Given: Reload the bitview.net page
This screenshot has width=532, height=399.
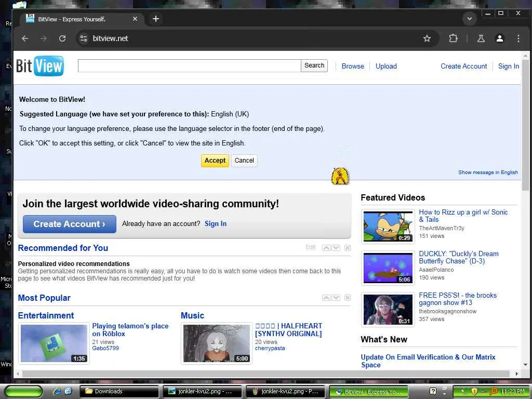Looking at the screenshot, I should pos(62,38).
